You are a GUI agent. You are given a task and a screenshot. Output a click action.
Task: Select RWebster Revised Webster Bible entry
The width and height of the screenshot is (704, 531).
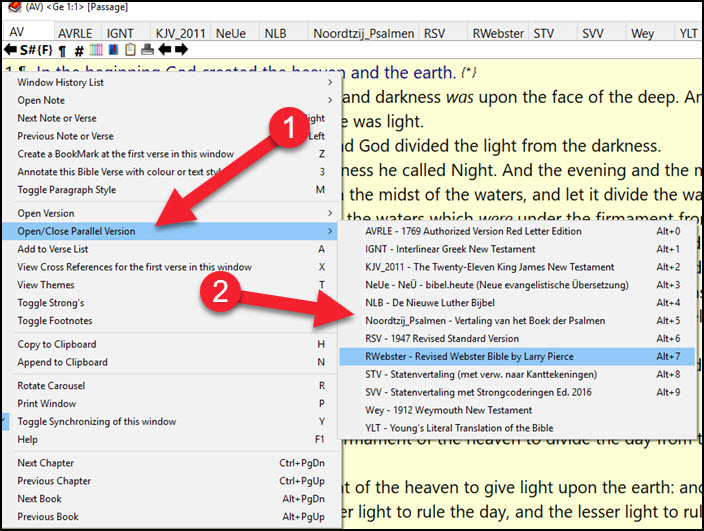click(x=517, y=357)
